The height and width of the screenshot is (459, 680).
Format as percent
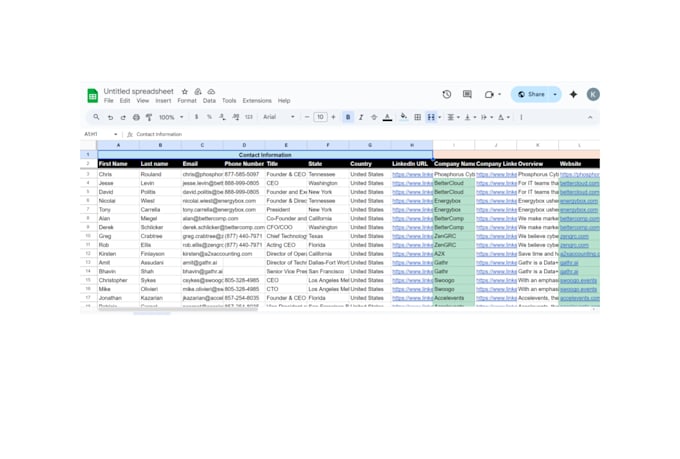coord(209,117)
